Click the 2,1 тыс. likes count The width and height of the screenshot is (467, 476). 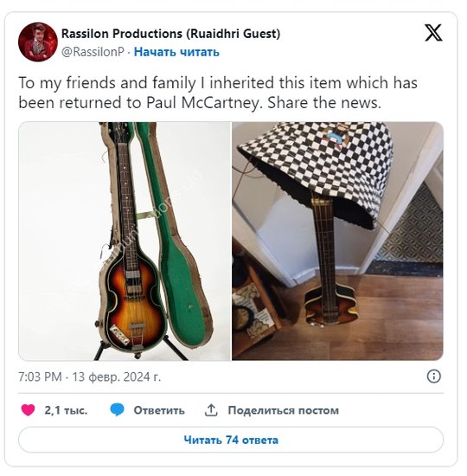(66, 410)
